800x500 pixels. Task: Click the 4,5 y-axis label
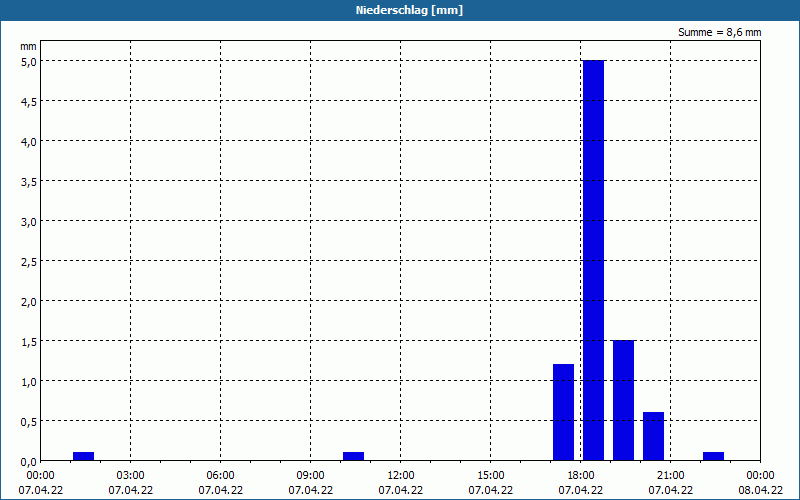[x=29, y=102]
